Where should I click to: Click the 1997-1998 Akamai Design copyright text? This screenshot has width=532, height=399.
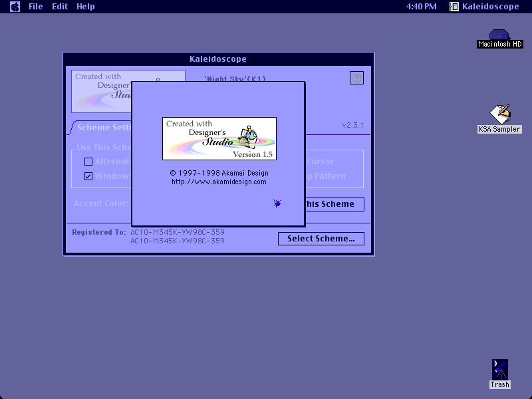pyautogui.click(x=219, y=173)
